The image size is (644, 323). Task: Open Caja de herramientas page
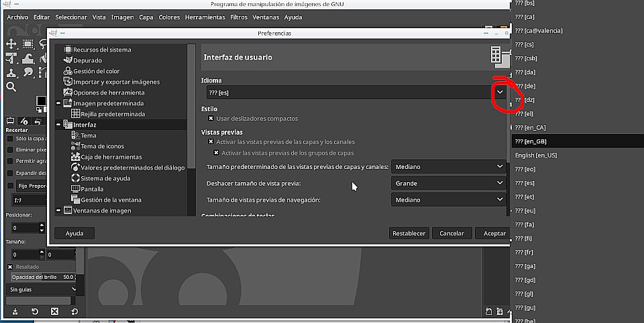coord(107,156)
